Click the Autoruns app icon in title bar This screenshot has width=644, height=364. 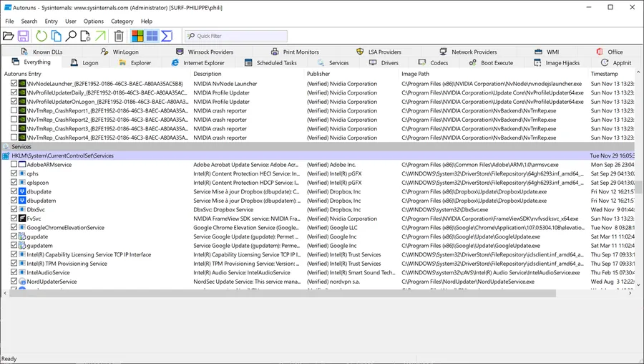7,7
